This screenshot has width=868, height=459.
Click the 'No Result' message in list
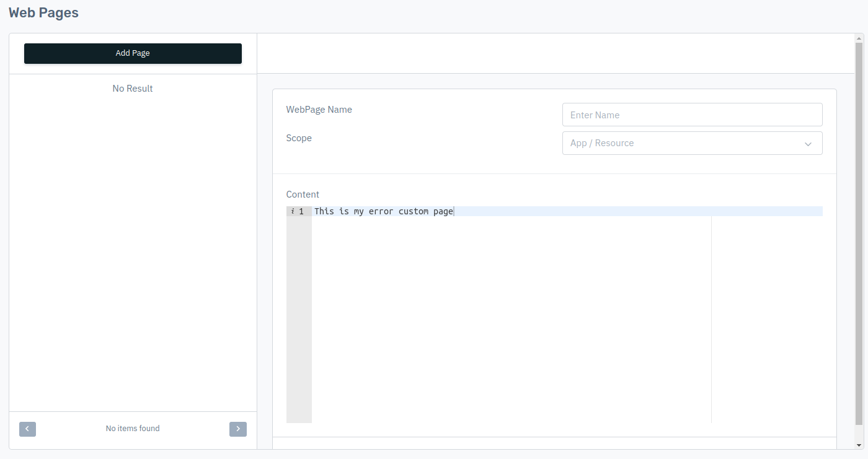(x=133, y=89)
